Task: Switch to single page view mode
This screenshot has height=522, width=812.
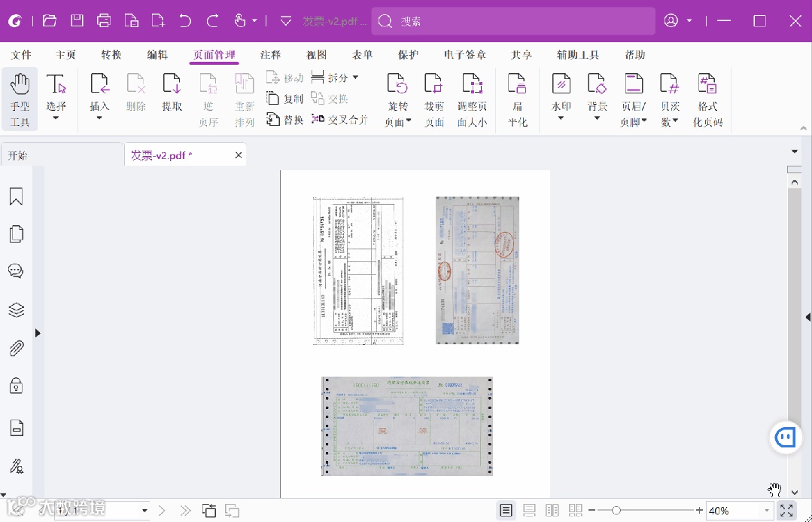Action: click(x=506, y=511)
